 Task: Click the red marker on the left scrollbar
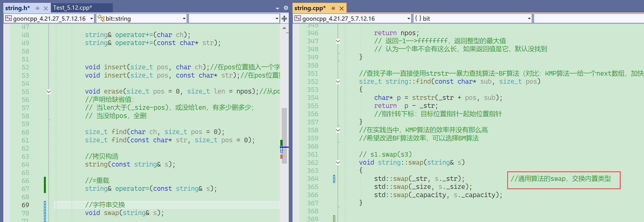(281, 157)
